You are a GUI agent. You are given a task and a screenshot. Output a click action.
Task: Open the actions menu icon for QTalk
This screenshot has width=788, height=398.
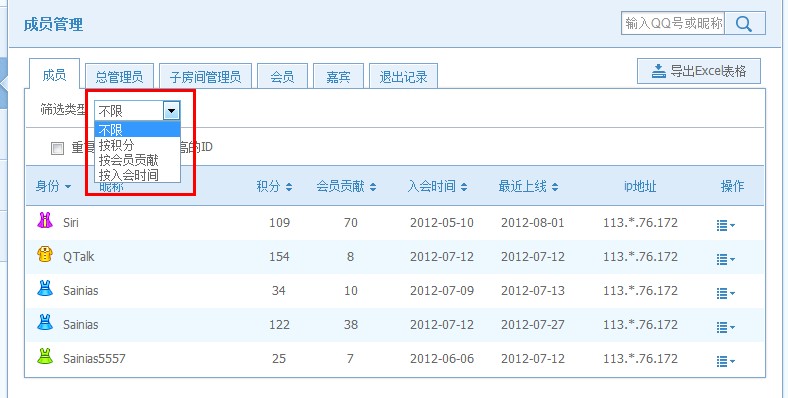click(726, 259)
